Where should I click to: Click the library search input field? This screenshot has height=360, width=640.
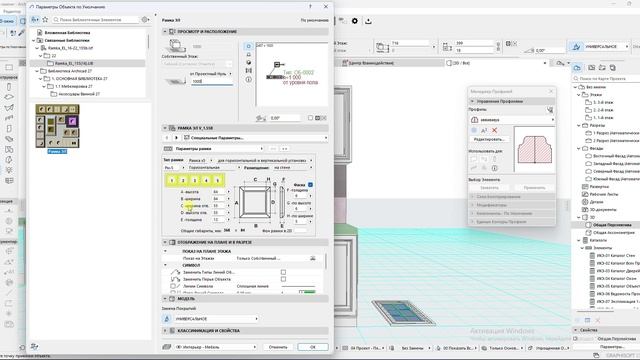tap(95, 20)
